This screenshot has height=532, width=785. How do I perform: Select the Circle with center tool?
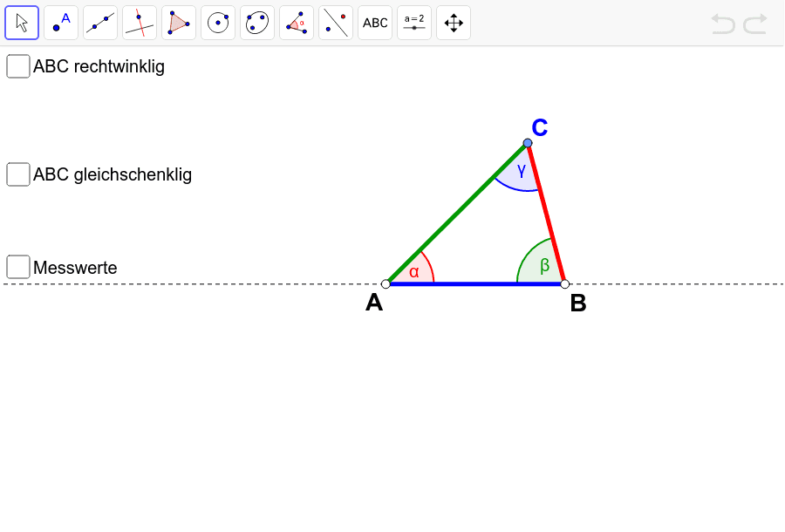(x=218, y=23)
